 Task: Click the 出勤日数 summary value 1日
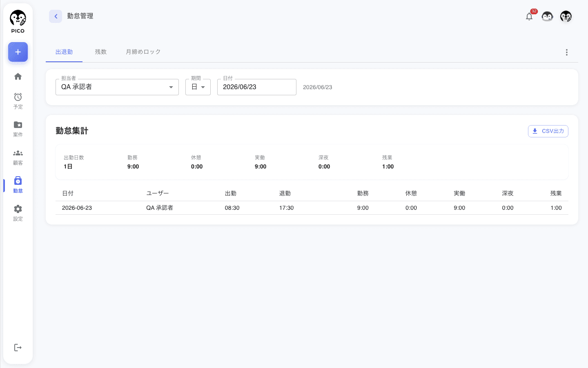pyautogui.click(x=68, y=166)
